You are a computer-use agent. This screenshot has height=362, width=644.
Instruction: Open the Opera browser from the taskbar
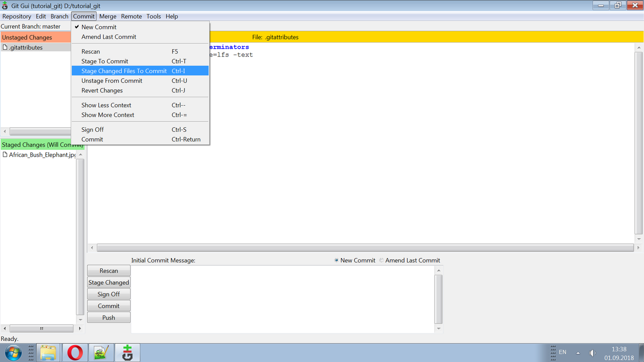75,353
